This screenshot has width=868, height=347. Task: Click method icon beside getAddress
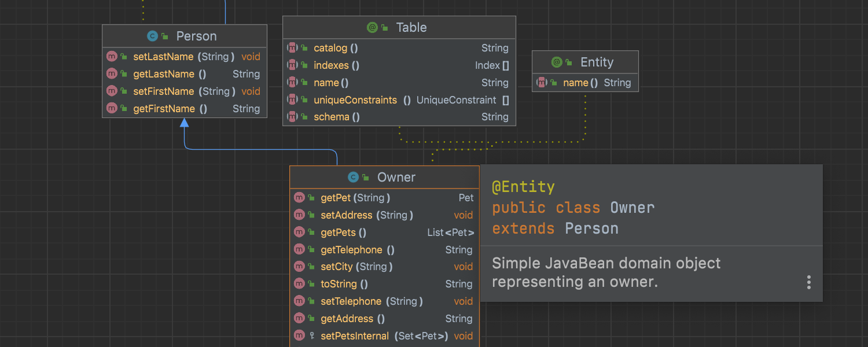pos(299,318)
